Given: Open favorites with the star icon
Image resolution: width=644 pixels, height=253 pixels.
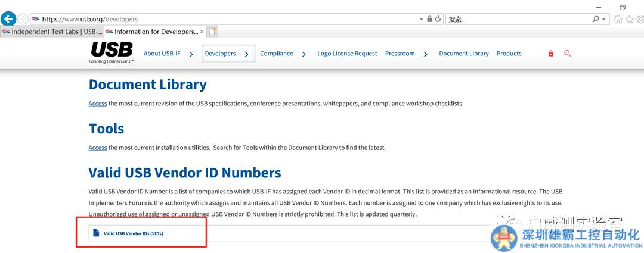Looking at the screenshot, I should (x=628, y=19).
